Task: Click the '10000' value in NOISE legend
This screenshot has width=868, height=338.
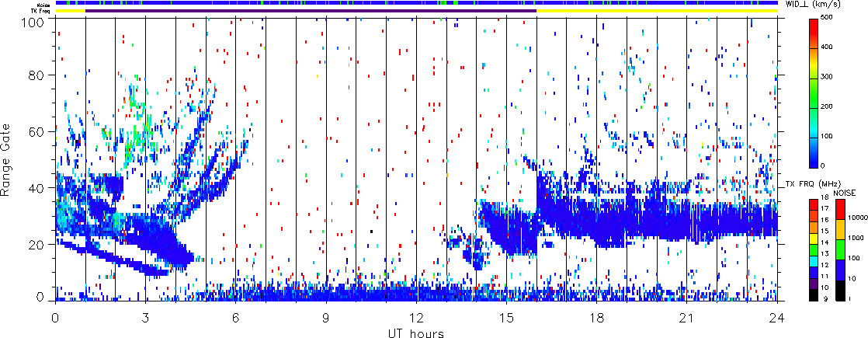Action: tap(857, 218)
